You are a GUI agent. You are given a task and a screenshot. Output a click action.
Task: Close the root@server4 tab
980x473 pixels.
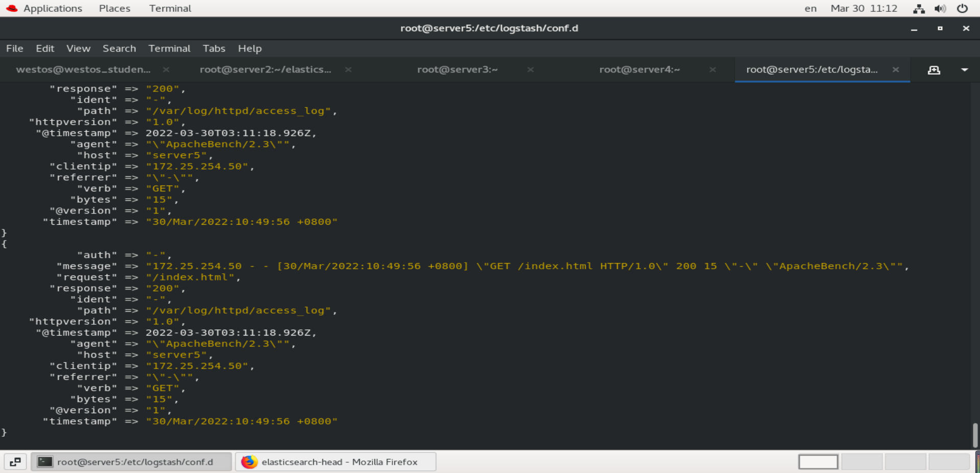click(x=712, y=69)
